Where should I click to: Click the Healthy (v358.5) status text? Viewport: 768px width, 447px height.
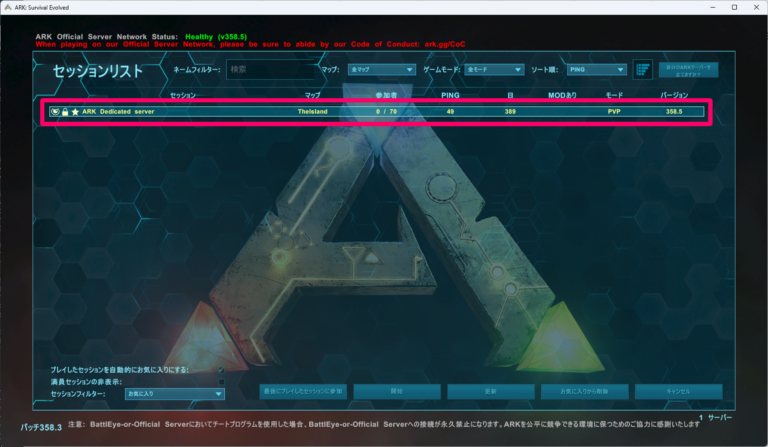pyautogui.click(x=216, y=37)
